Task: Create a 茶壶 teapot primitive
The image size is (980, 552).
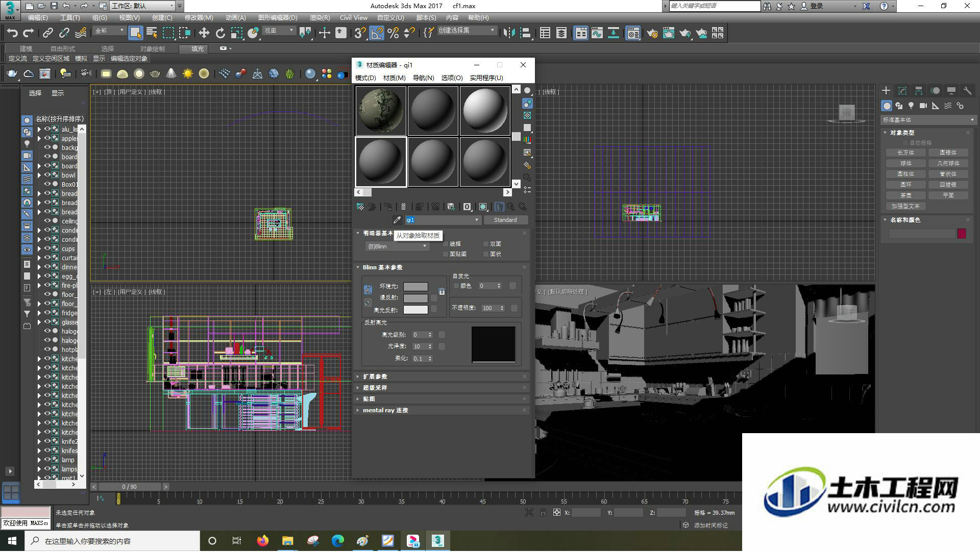Action: 906,195
